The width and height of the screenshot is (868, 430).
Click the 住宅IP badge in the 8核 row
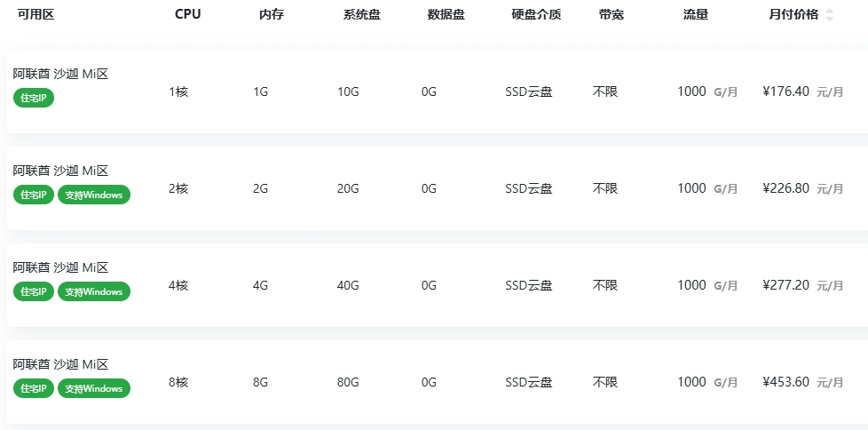pyautogui.click(x=34, y=388)
